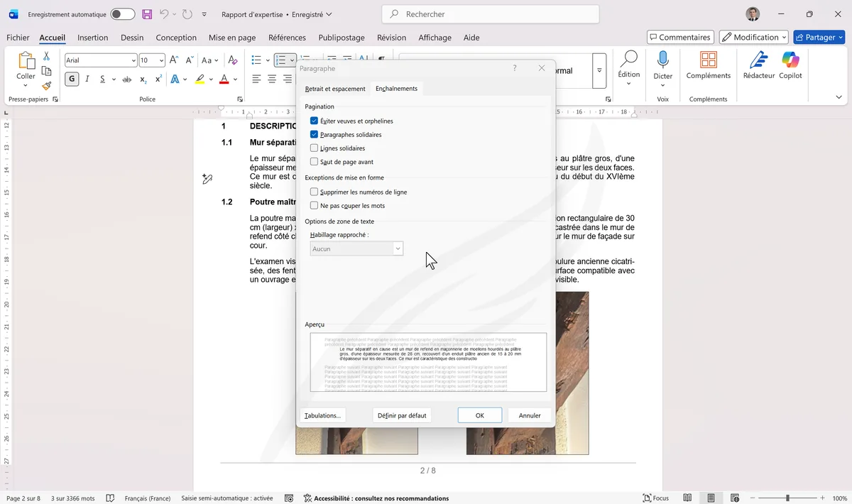Click the zoom slider in status bar
The height and width of the screenshot is (504, 852).
point(787,498)
